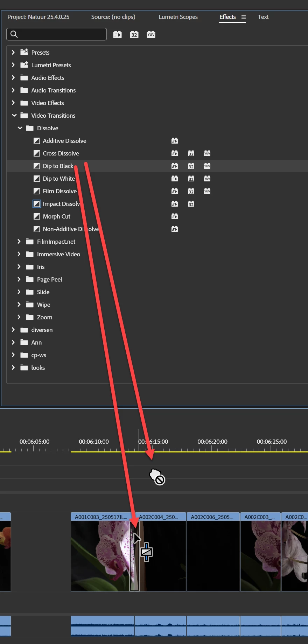308x644 pixels.
Task: Click the Video Transitions folder icon
Action: point(24,115)
